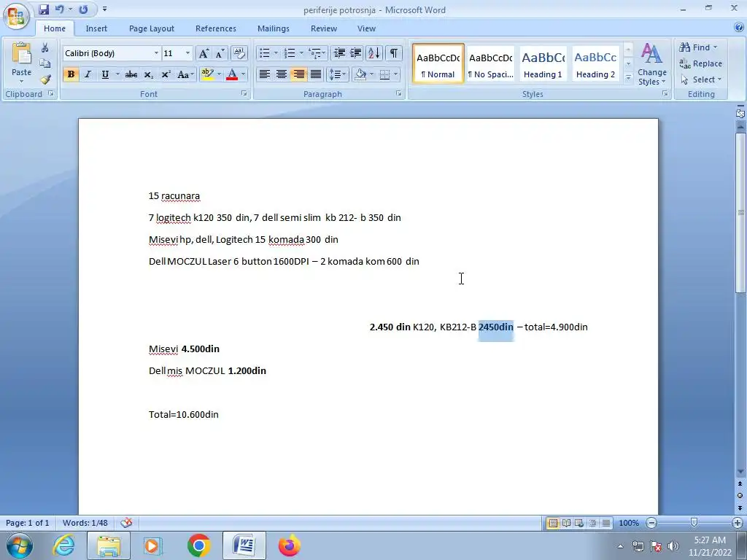Screen dimensions: 747x560
Task: Expand bullets list dropdown arrow
Action: pyautogui.click(x=275, y=52)
